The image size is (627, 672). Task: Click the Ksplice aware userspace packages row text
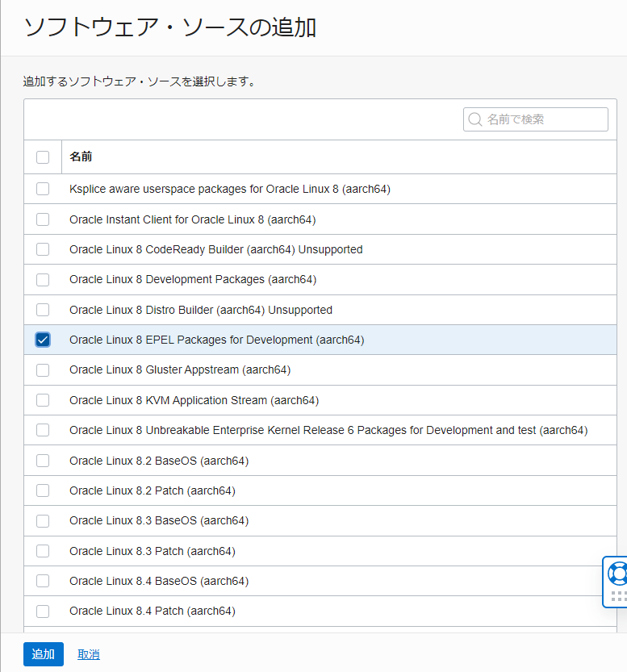[230, 189]
